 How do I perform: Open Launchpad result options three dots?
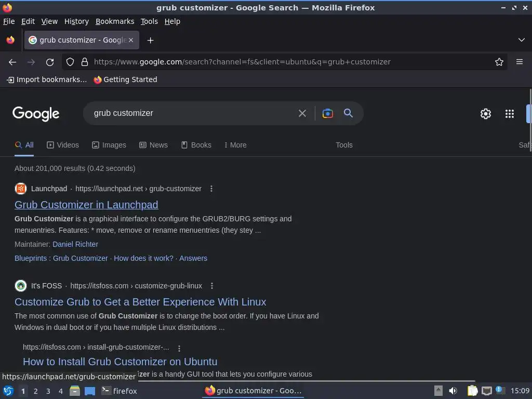point(211,189)
